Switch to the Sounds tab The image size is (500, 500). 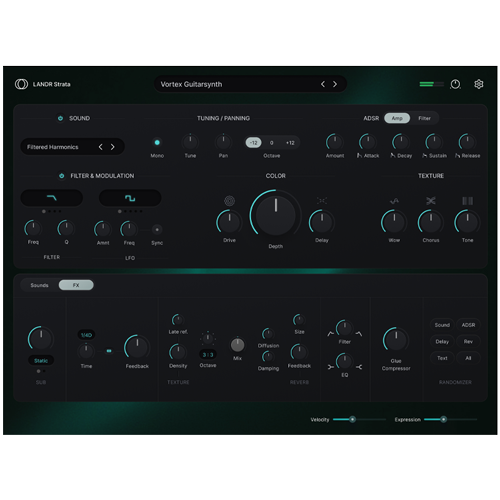coord(39,285)
